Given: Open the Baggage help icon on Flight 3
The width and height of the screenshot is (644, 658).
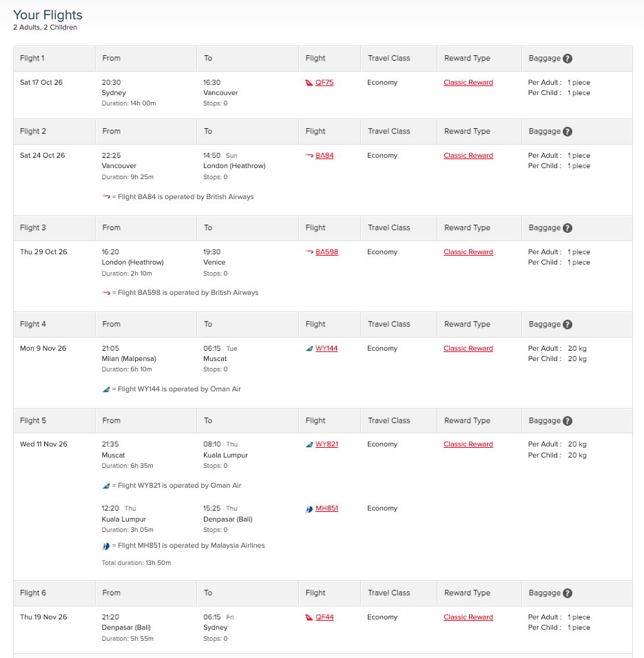Looking at the screenshot, I should [567, 227].
